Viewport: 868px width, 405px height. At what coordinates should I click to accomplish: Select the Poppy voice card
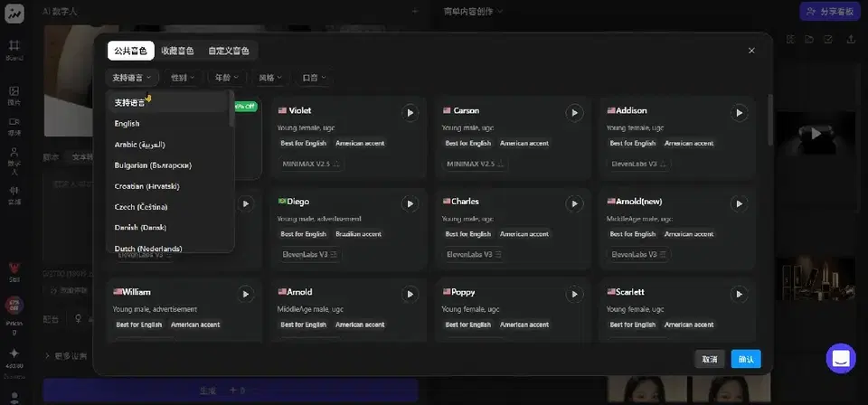tap(513, 310)
